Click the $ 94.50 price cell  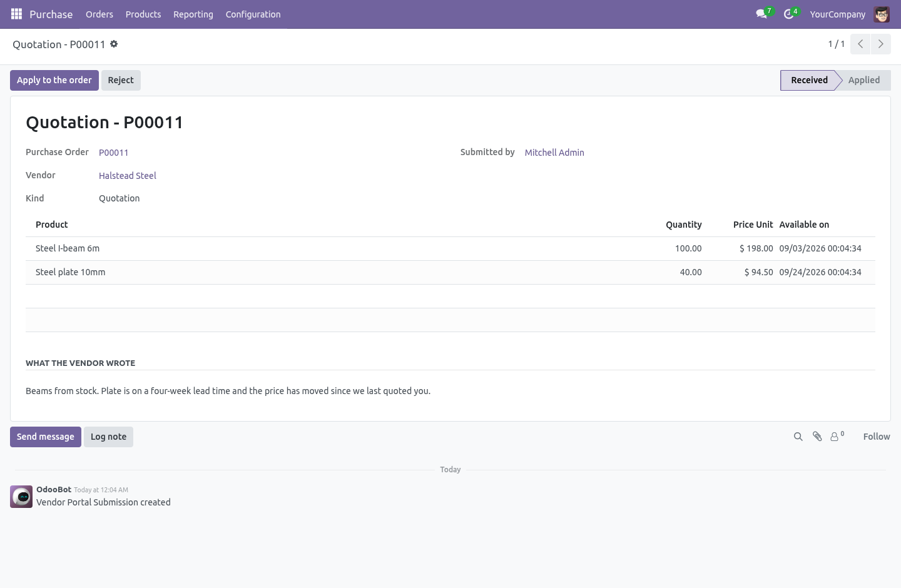coord(758,272)
